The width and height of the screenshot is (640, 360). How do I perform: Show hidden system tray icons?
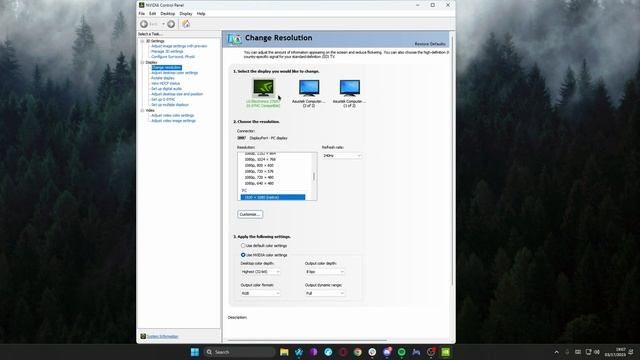(556, 352)
